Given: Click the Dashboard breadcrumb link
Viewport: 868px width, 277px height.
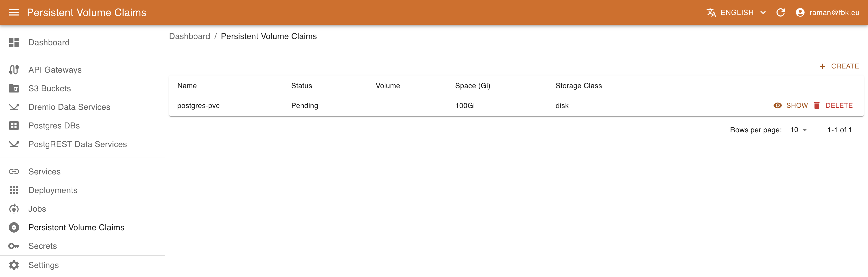Looking at the screenshot, I should click(189, 36).
